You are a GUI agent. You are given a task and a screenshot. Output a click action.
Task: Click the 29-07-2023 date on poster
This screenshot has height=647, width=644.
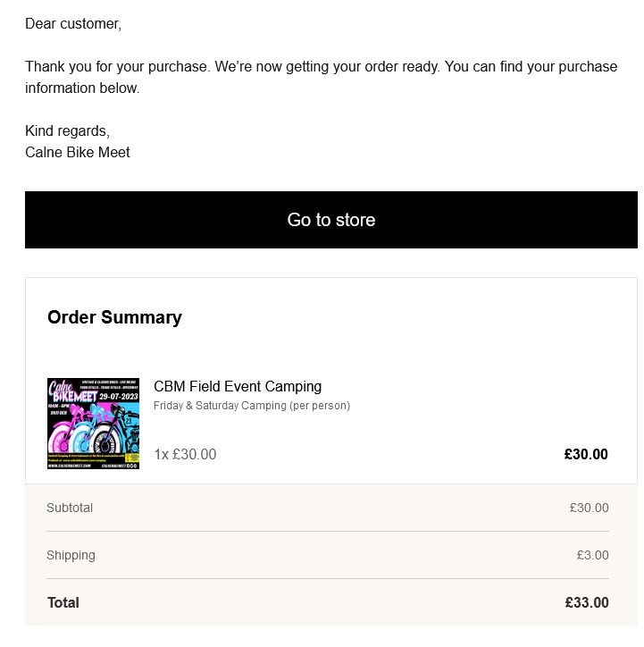(118, 397)
